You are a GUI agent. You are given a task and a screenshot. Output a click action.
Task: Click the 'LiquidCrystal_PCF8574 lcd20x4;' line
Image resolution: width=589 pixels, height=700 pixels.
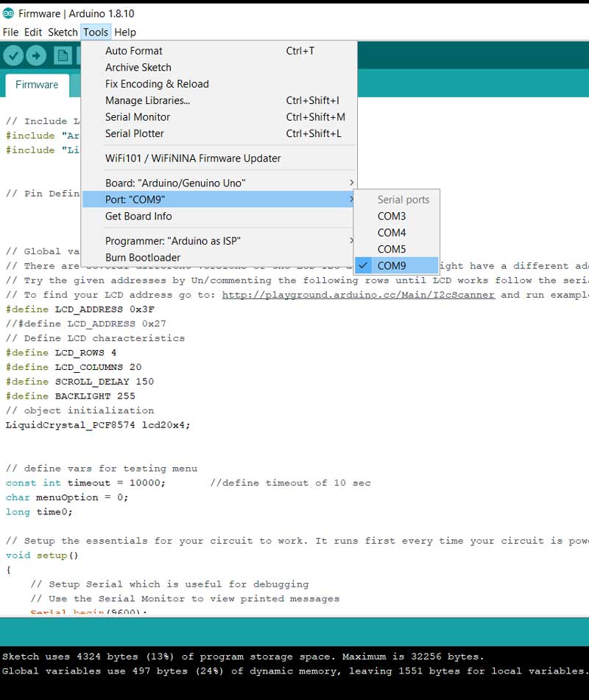coord(98,425)
